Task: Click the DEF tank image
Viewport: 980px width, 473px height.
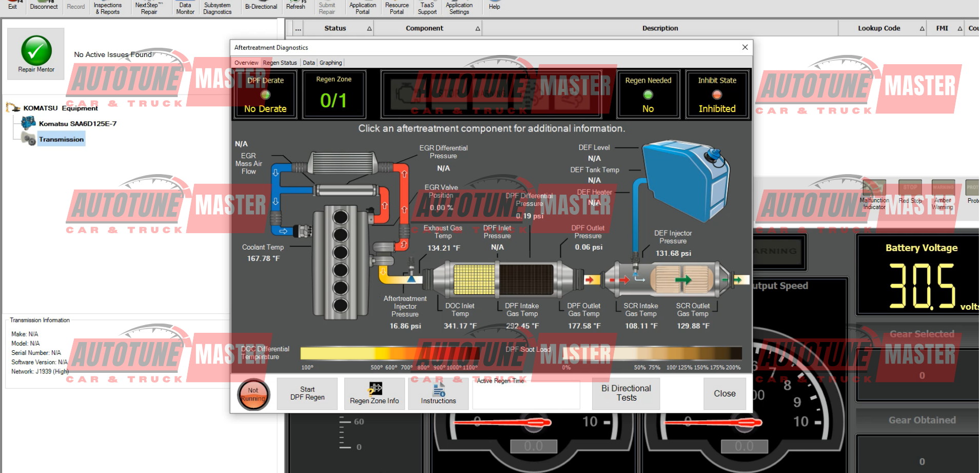Action: 687,180
